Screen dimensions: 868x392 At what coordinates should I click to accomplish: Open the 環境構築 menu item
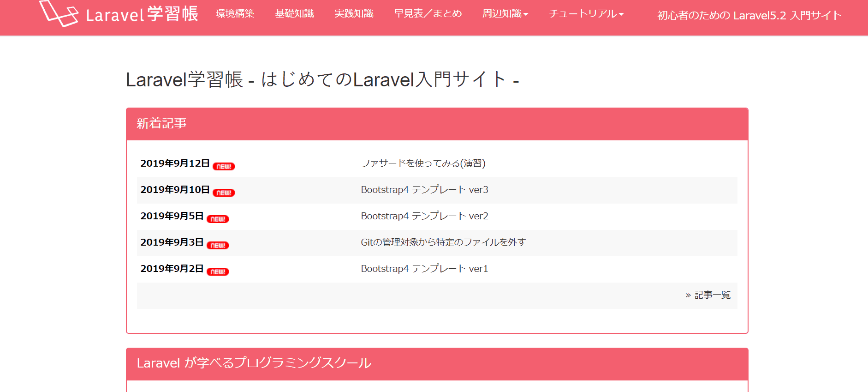pyautogui.click(x=235, y=14)
